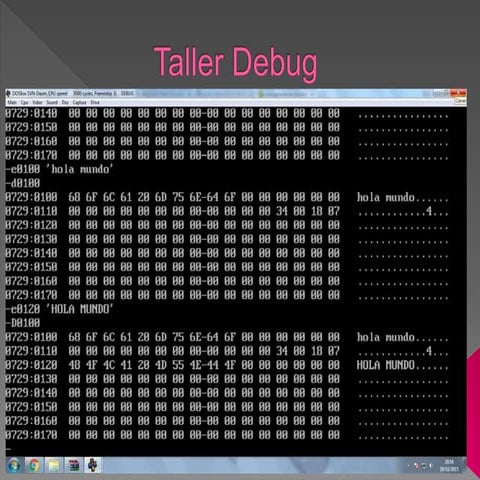
Task: Click the ASCII text "HOLA MUNDO......"
Action: pos(403,365)
